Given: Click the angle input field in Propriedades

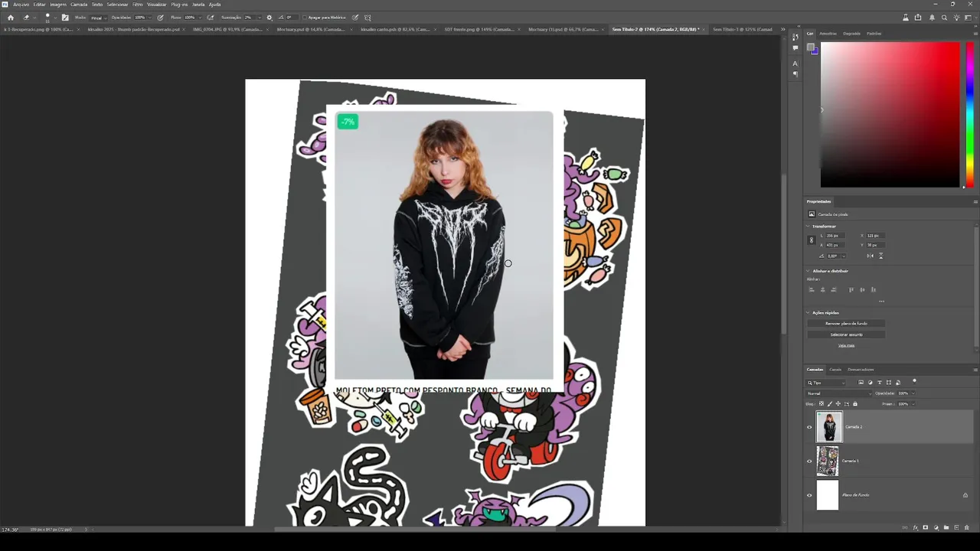Looking at the screenshot, I should click(834, 256).
